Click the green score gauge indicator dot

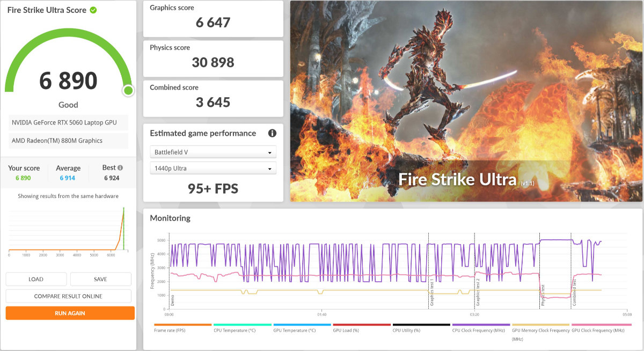coord(128,90)
